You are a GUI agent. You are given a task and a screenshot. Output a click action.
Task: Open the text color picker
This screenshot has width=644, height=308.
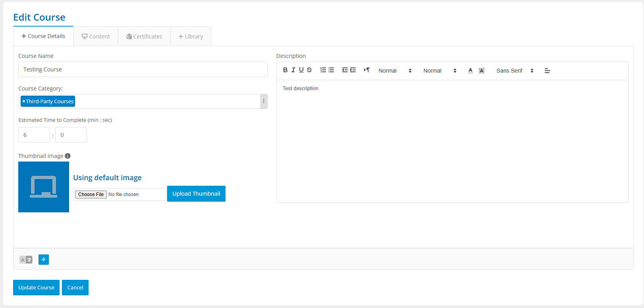(470, 71)
